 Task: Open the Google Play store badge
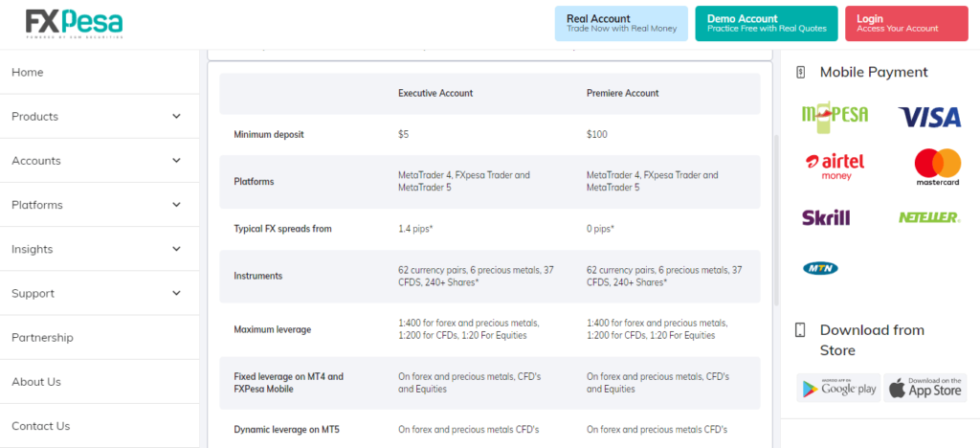pos(838,388)
